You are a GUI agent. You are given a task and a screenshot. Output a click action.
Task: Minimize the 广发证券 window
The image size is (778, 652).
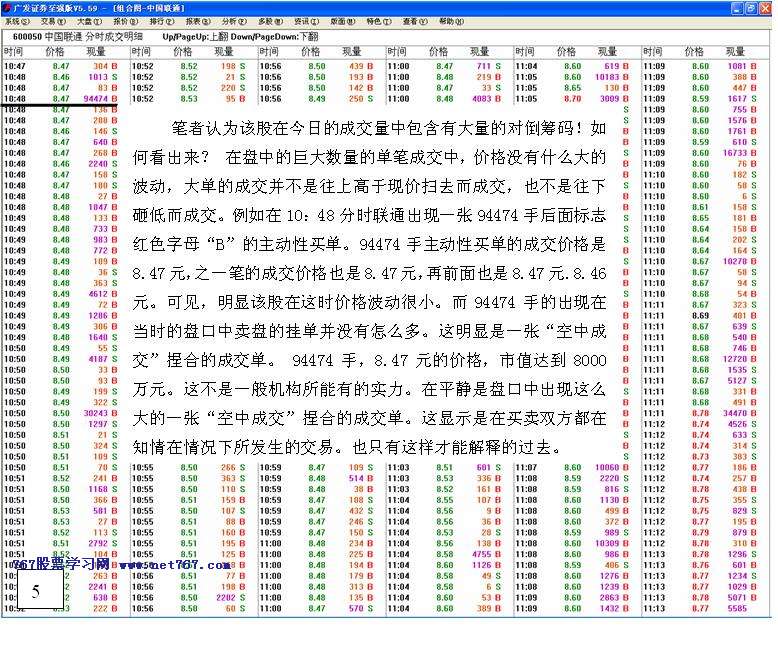(x=737, y=7)
